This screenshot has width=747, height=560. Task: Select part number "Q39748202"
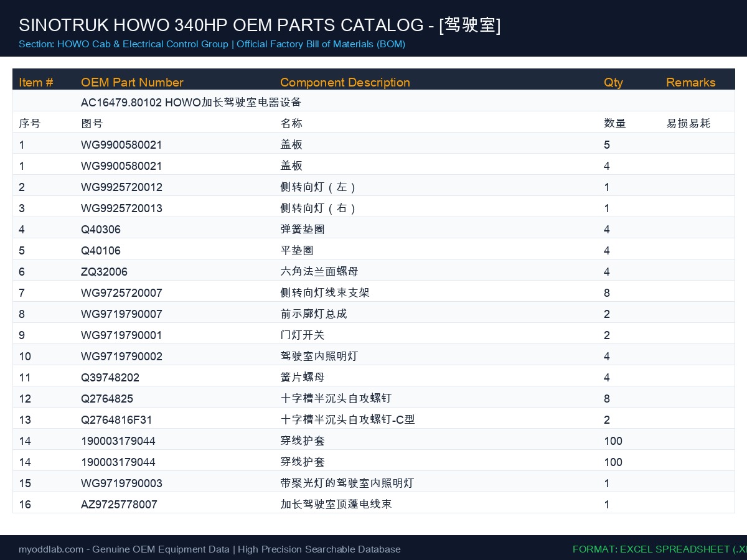tap(110, 377)
